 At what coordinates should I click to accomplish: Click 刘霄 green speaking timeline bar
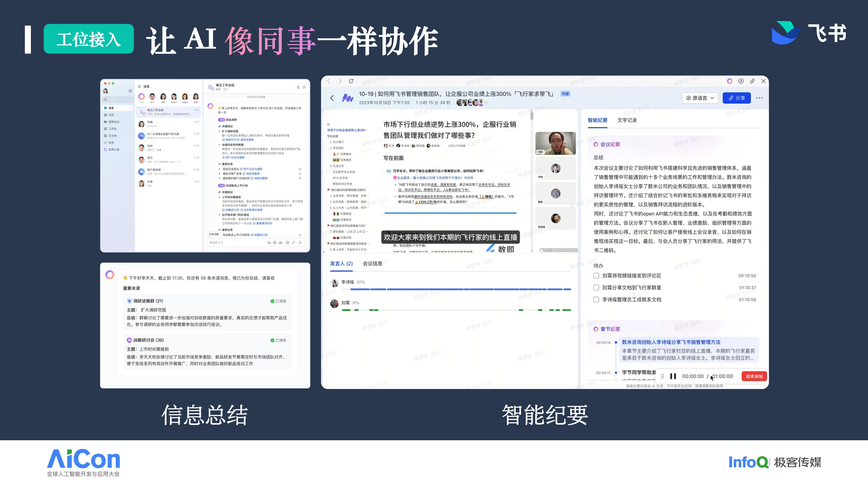click(456, 310)
